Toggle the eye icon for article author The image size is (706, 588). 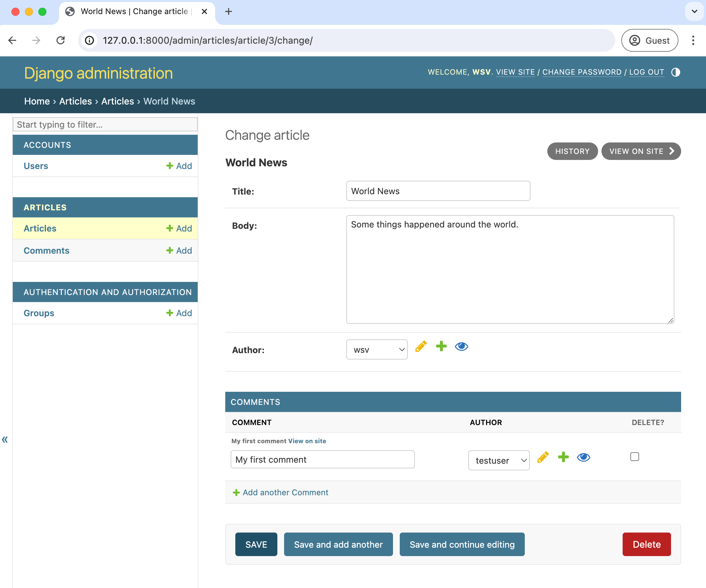click(x=462, y=346)
